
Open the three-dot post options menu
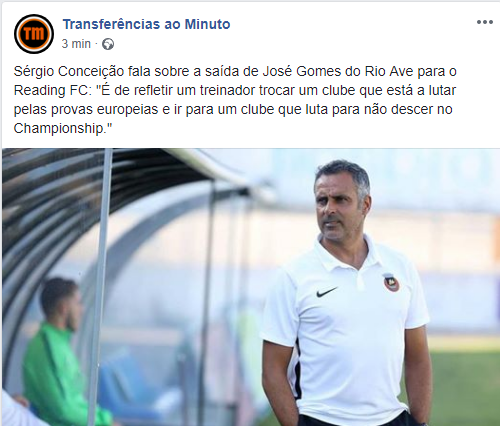click(484, 22)
